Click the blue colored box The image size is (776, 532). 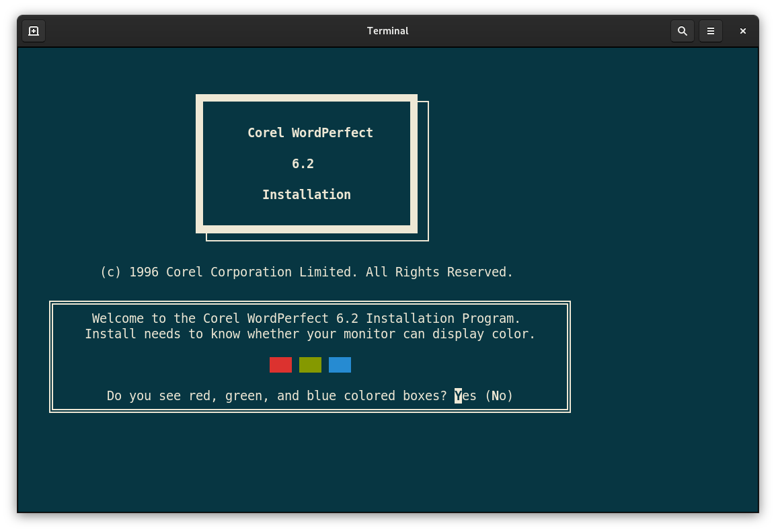tap(340, 365)
